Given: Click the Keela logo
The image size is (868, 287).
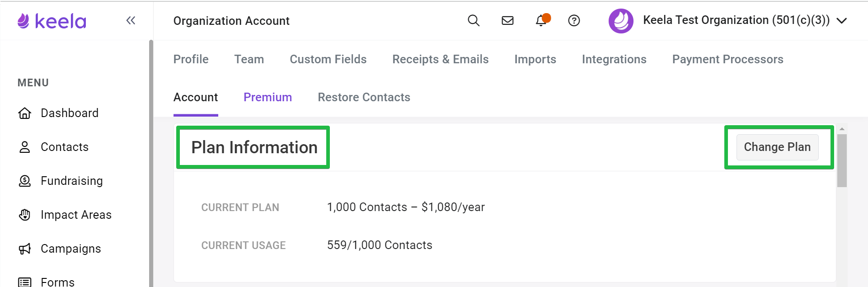Looking at the screenshot, I should 52,21.
